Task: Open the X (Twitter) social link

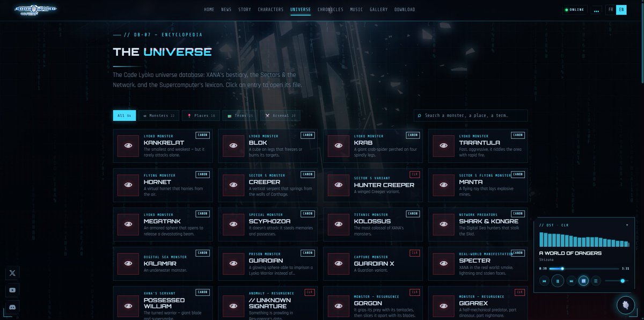Action: [12, 273]
